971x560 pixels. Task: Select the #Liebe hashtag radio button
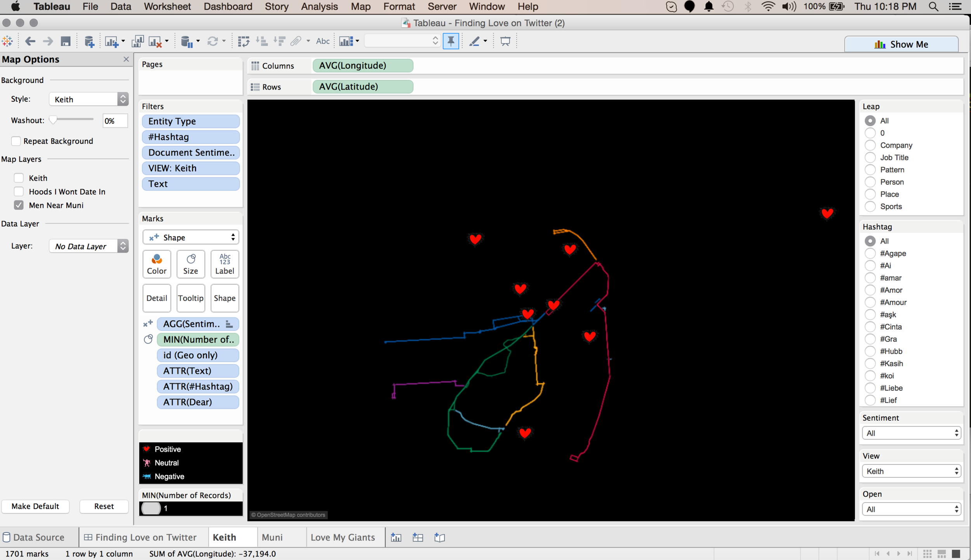(870, 388)
